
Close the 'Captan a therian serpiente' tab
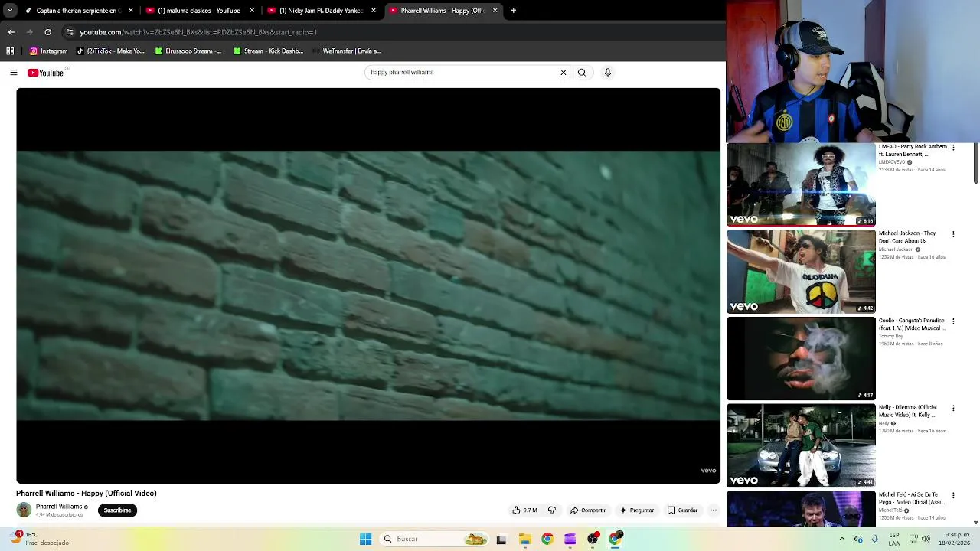point(131,11)
